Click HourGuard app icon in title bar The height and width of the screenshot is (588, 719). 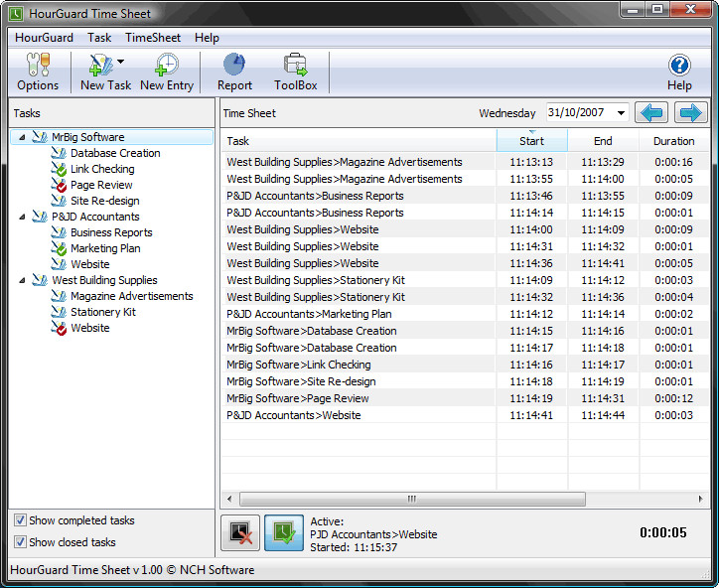pos(16,14)
